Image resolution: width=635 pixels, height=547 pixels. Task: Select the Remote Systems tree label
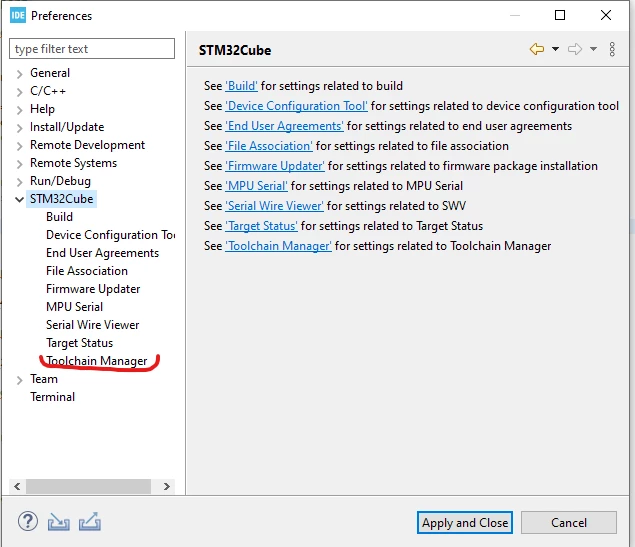coord(74,163)
